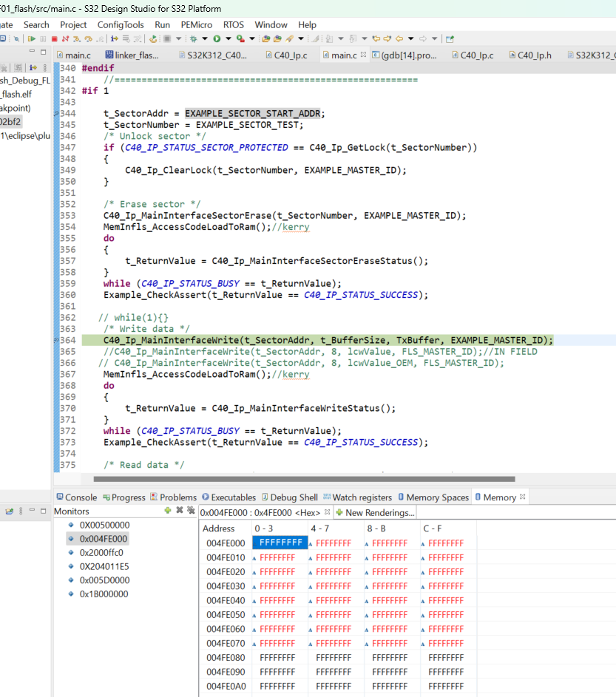
Task: Open the Forward history dropdown arrow
Action: 435,38
